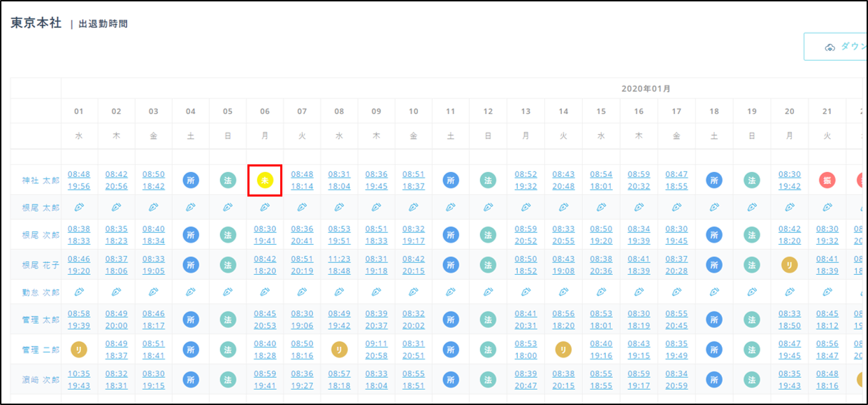Click the yellow 未 badge on day 06
The image size is (868, 405).
(x=265, y=180)
